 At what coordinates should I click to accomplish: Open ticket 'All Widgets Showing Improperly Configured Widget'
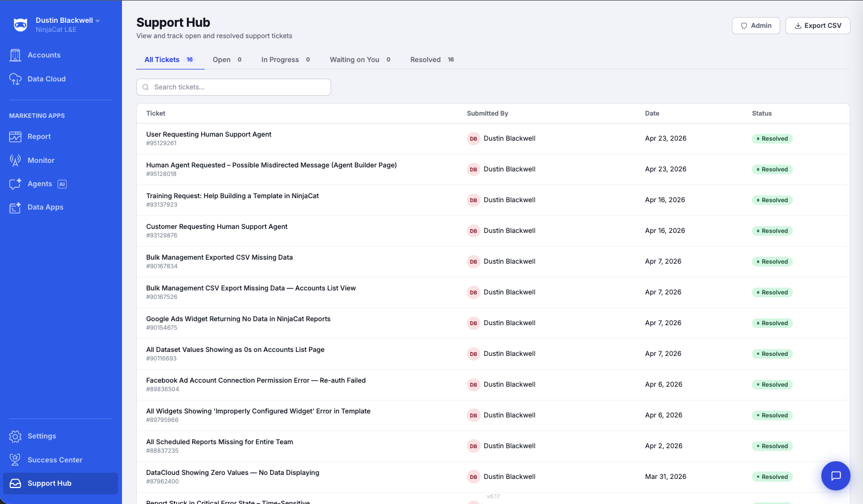click(x=258, y=411)
